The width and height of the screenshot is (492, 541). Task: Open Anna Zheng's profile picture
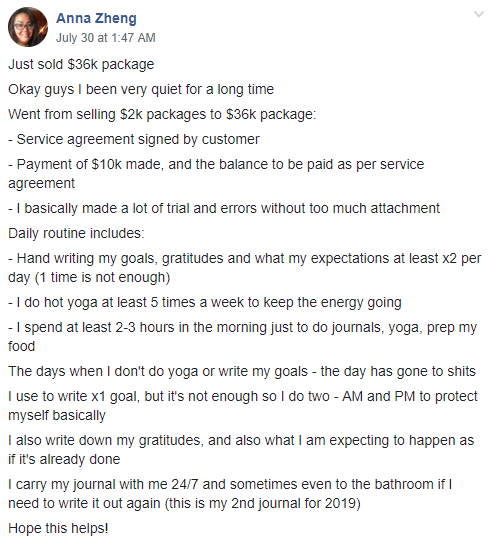(28, 27)
